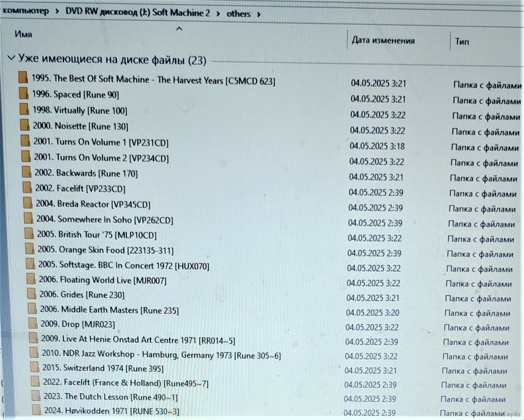Go to 'компьютер' in the breadcrumb path
Screen dimensions: 524x420
26,10
